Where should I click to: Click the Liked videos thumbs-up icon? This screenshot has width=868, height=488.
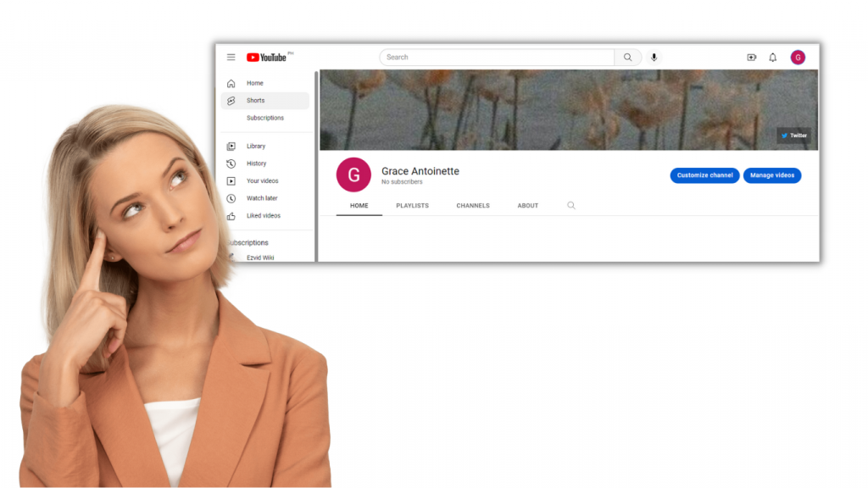click(231, 216)
